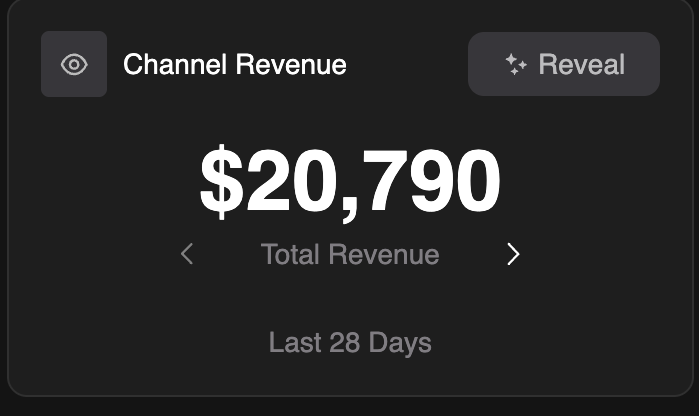Click the Channel Revenue title
Screen dimensions: 699x416
pyautogui.click(x=234, y=64)
